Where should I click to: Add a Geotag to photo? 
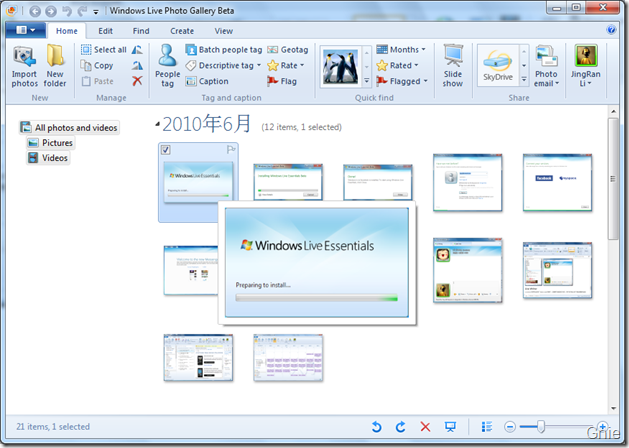coord(288,50)
